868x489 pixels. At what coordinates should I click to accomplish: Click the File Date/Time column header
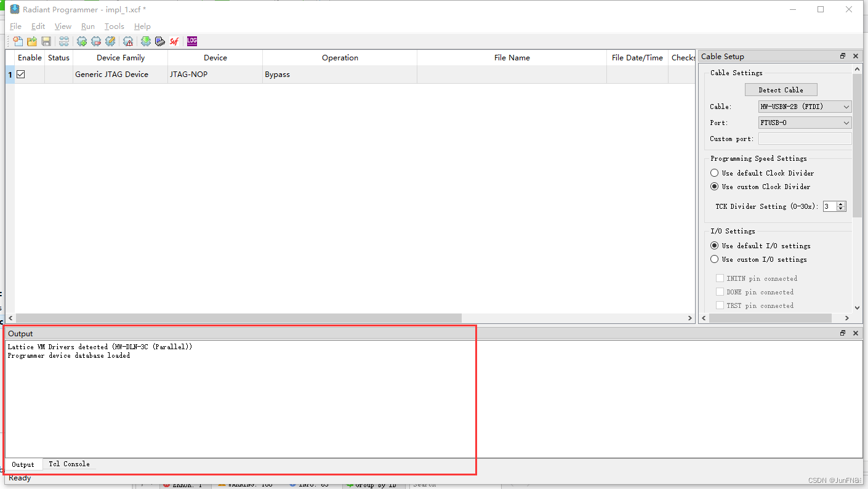pyautogui.click(x=637, y=57)
